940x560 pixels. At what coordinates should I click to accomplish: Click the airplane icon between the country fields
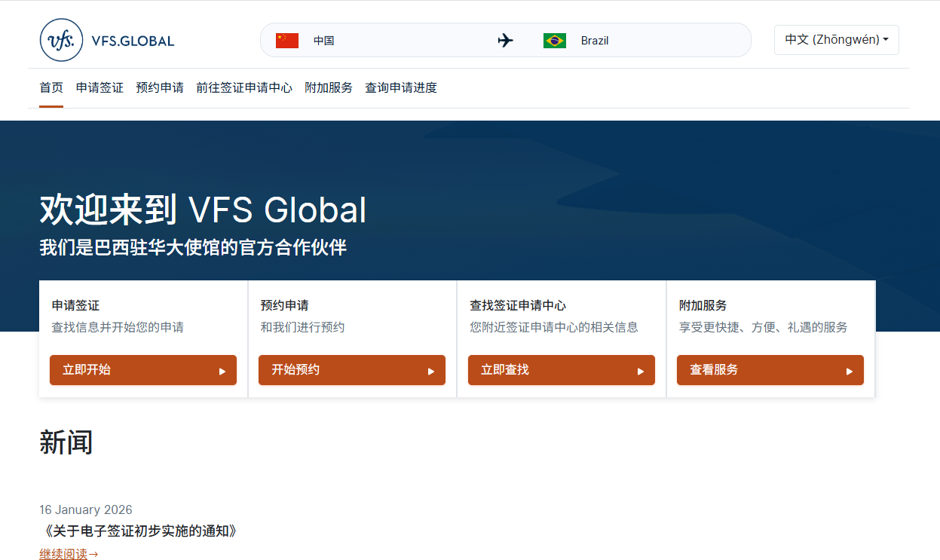pos(505,40)
